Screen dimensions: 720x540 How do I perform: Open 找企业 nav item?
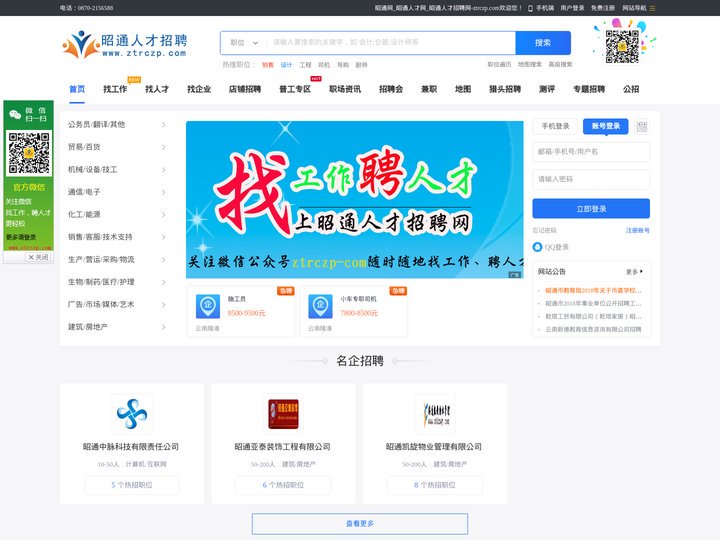[199, 89]
